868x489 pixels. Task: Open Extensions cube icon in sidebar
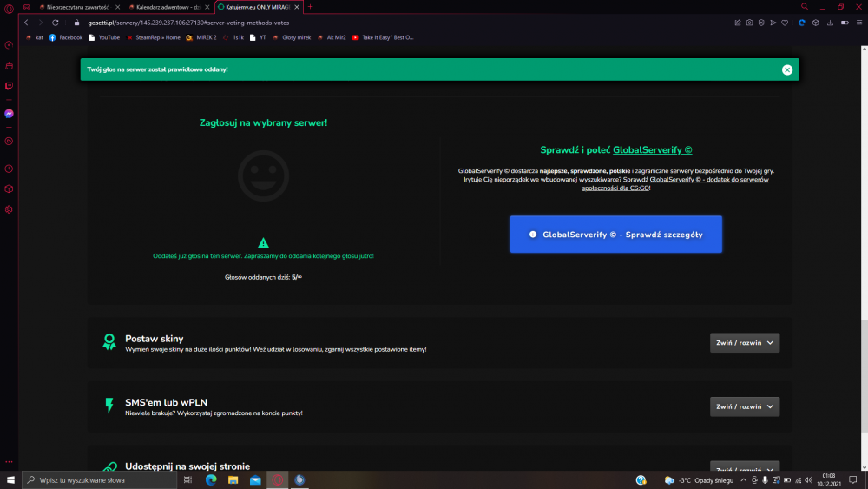pos(9,188)
